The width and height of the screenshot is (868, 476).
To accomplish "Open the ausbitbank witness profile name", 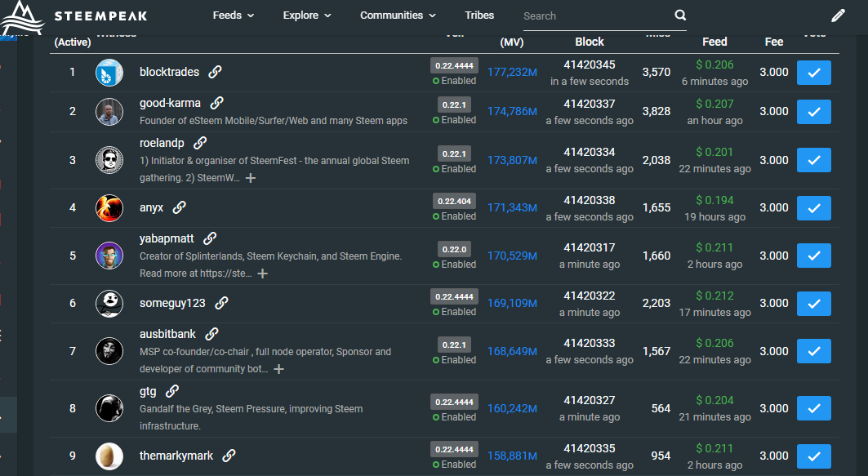I will 167,334.
